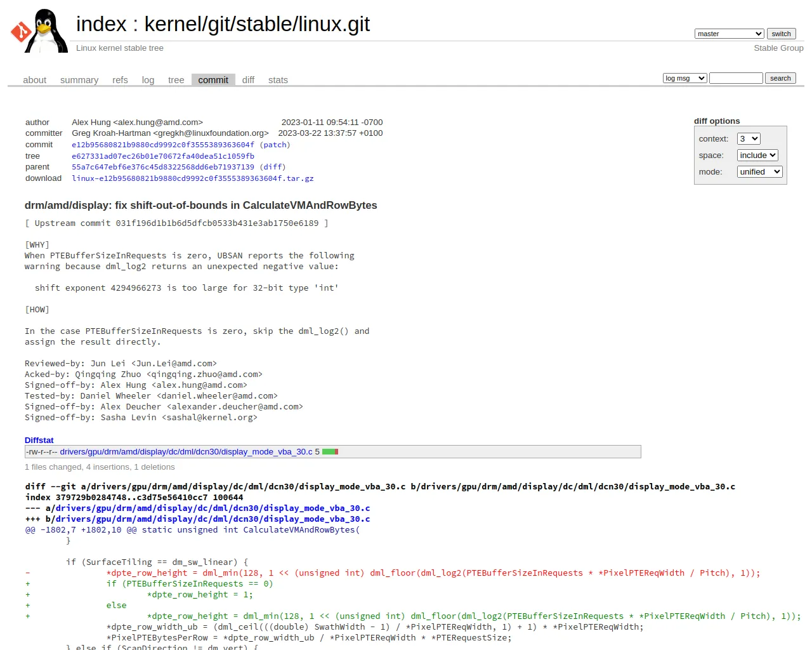Image resolution: width=812 pixels, height=650 pixels.
Task: Click the 'index' link in page title
Action: pyautogui.click(x=101, y=24)
